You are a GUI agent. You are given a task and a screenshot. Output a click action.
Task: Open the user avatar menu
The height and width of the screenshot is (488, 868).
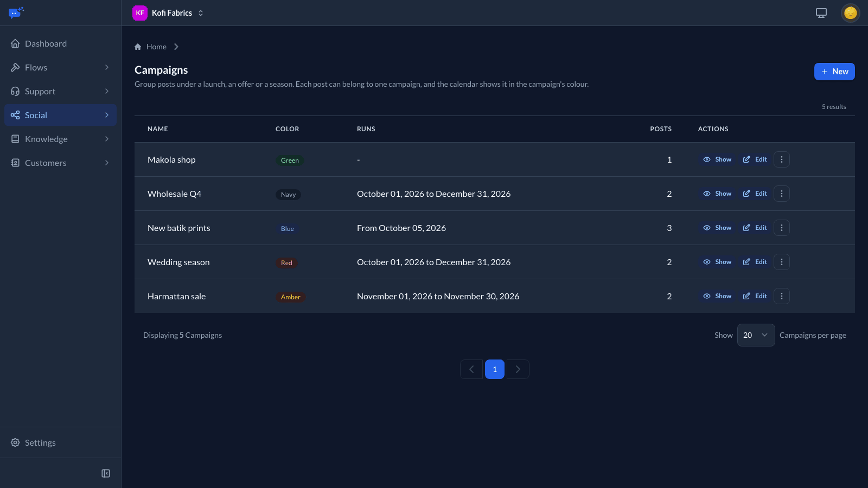pyautogui.click(x=850, y=13)
